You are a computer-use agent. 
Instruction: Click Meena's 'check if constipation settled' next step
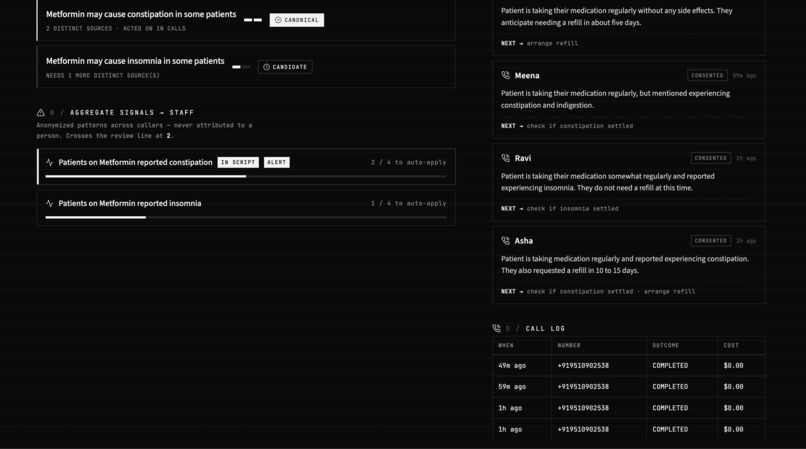580,125
